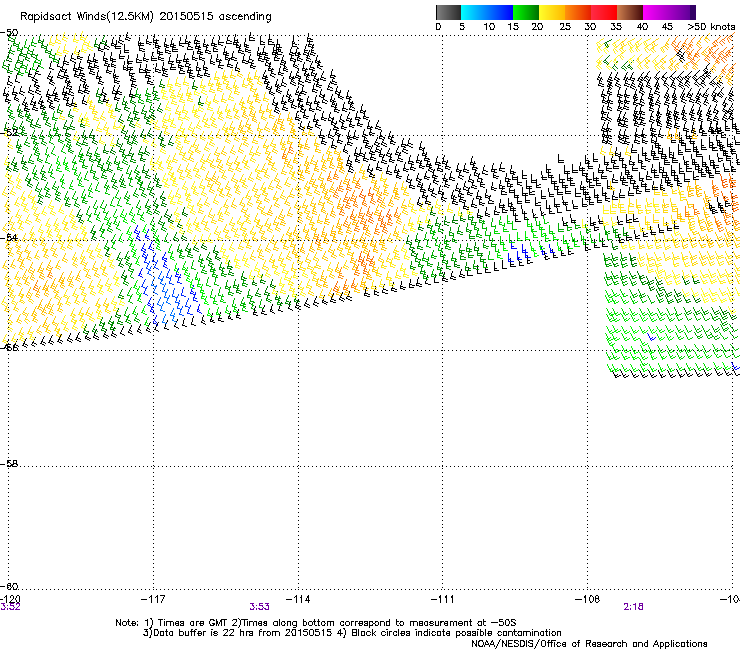This screenshot has height=650, width=740.
Task: Click the legend scale label '25'
Action: coord(565,27)
